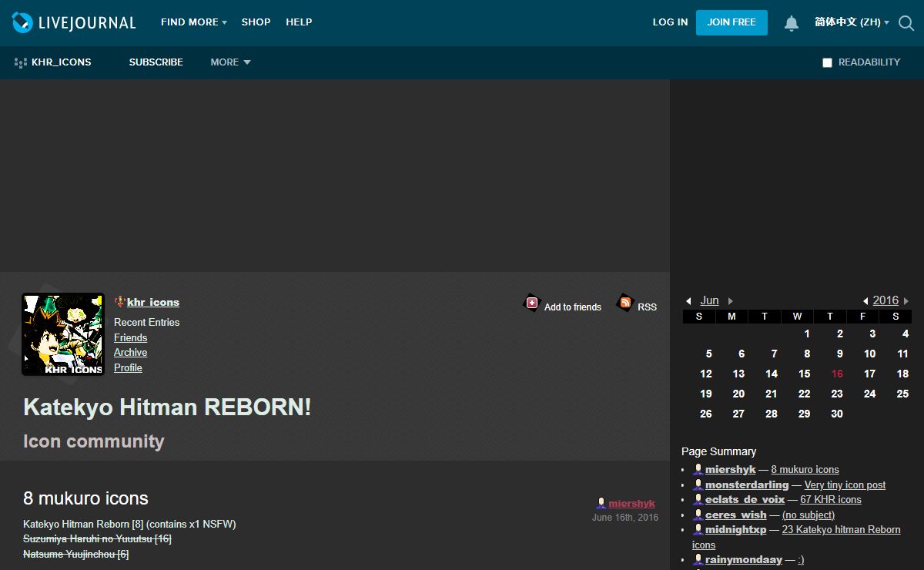This screenshot has width=924, height=570.
Task: Open the khr_icons journal link
Action: 153,302
